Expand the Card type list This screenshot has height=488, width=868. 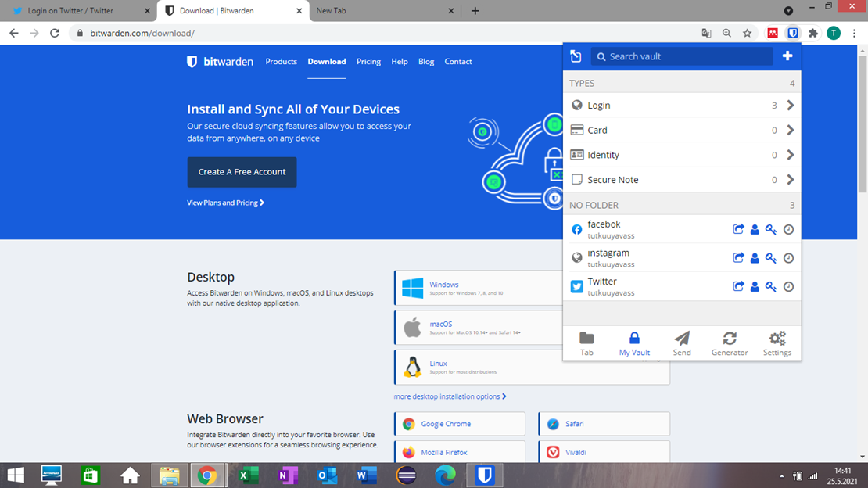pyautogui.click(x=682, y=130)
